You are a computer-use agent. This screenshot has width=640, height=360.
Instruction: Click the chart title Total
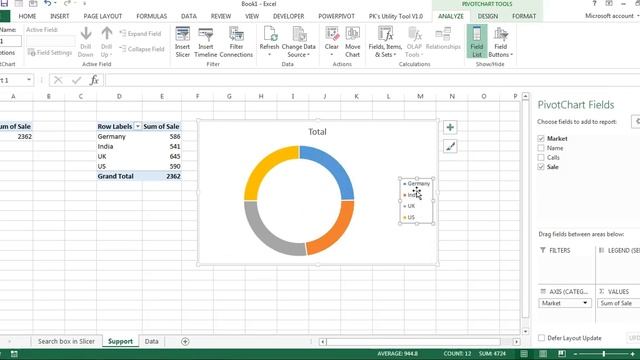tap(317, 132)
